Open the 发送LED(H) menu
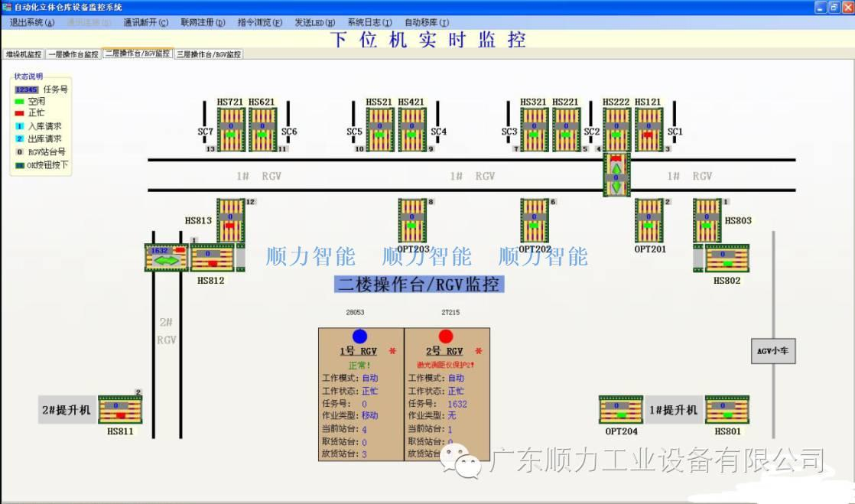The image size is (855, 504). 316,22
